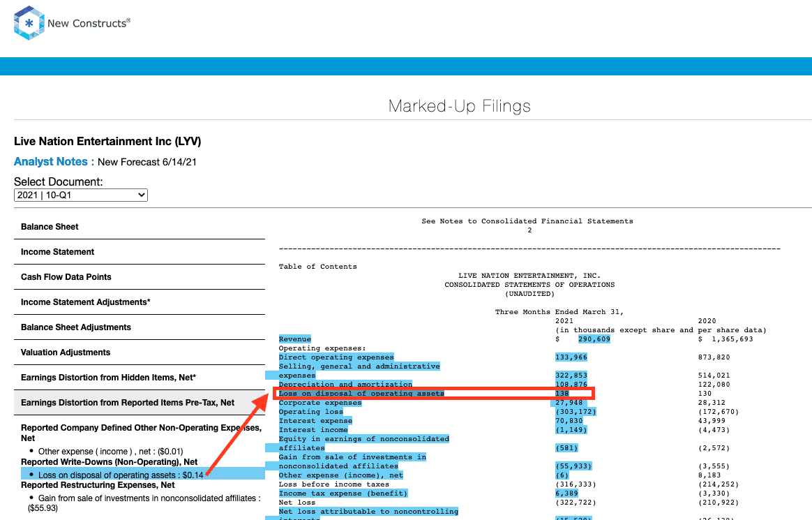Click the 1,365,693 prior-year revenue value
812x520 pixels.
pos(732,339)
